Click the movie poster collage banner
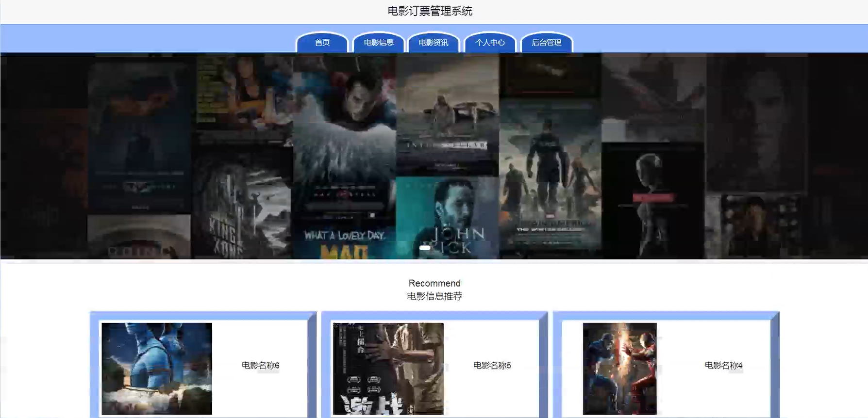Image resolution: width=868 pixels, height=418 pixels. (434, 156)
